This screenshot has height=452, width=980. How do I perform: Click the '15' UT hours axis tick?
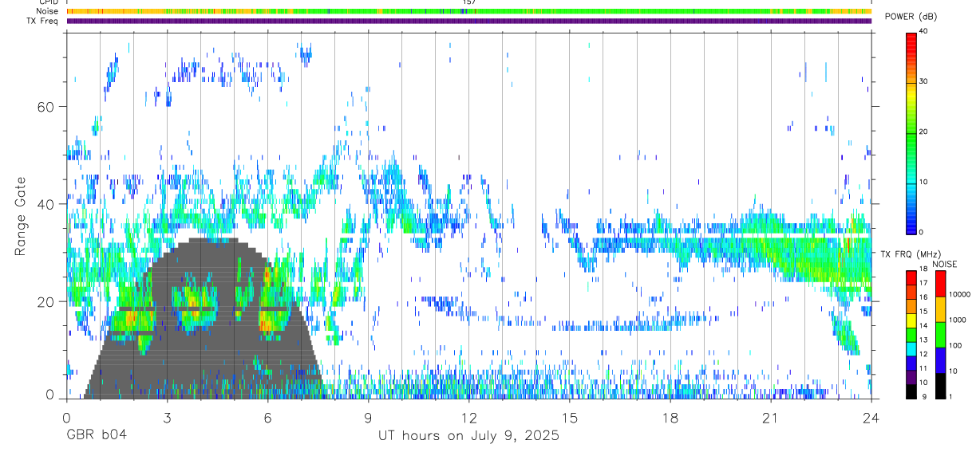pyautogui.click(x=570, y=417)
